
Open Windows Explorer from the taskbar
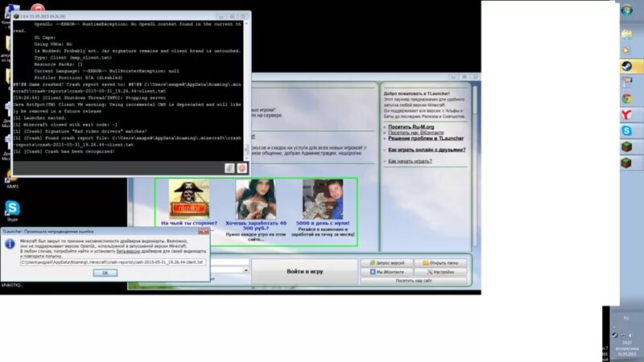(627, 35)
